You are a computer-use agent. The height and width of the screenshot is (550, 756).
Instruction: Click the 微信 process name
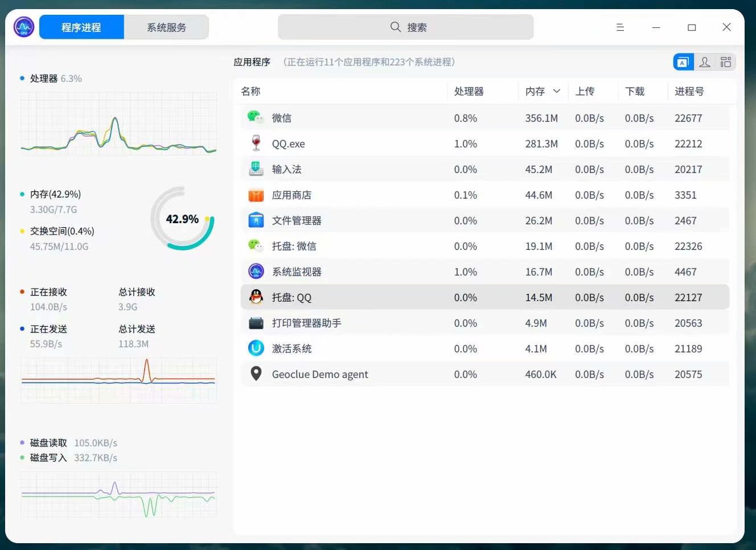coord(282,118)
